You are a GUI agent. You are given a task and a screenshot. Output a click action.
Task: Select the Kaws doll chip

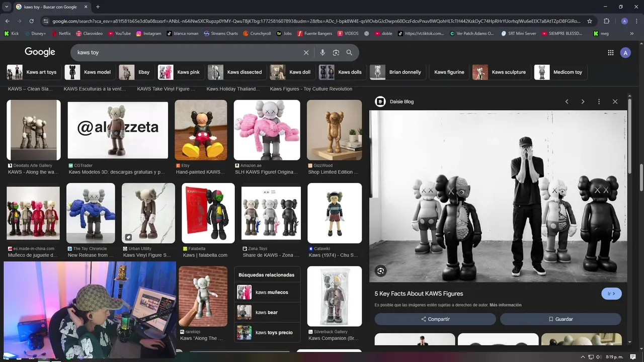coord(292,72)
